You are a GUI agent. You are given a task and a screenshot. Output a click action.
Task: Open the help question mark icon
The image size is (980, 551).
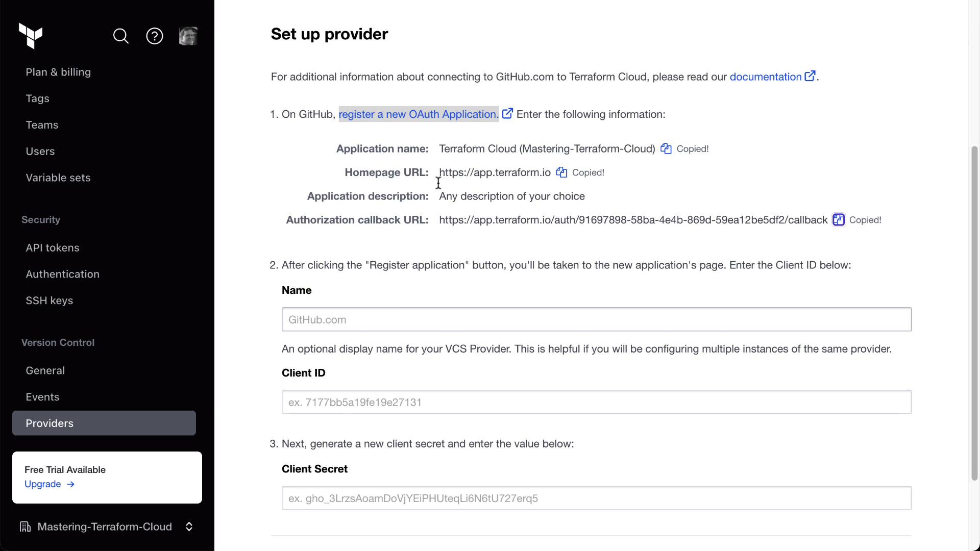pos(155,36)
